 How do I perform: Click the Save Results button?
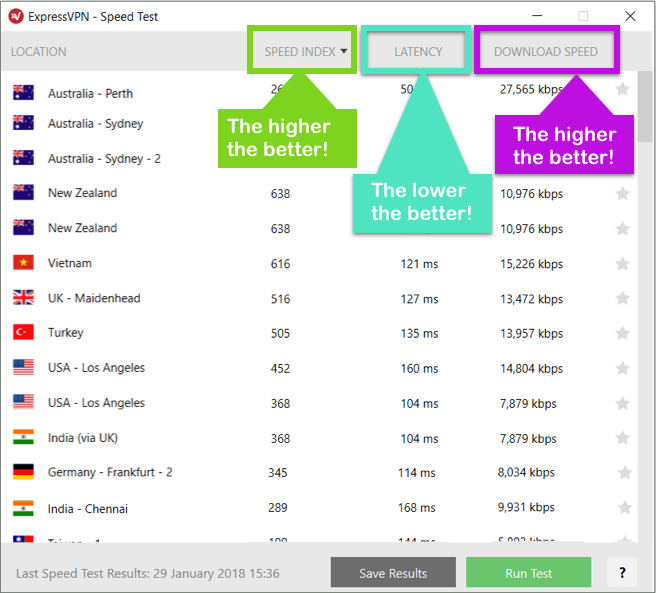click(393, 572)
